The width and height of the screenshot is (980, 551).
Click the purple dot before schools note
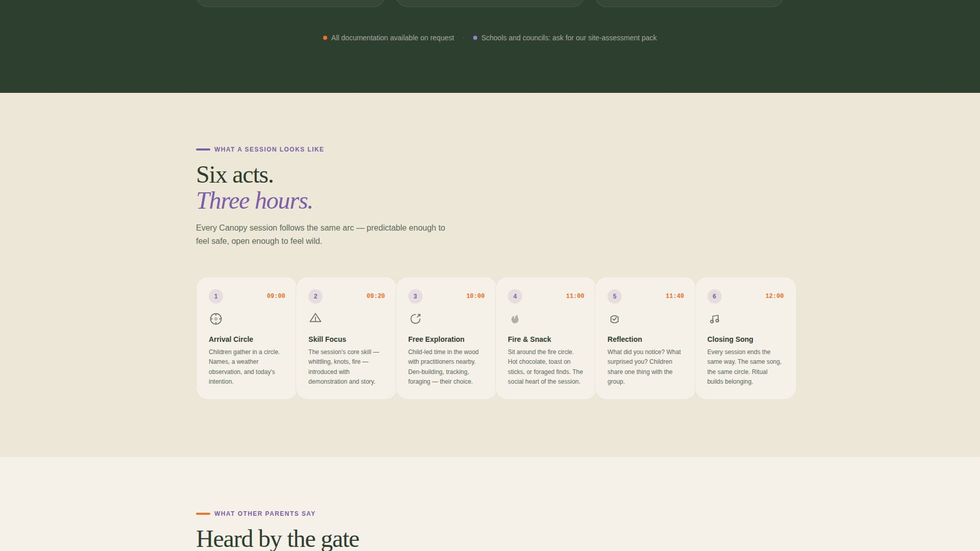coord(475,38)
